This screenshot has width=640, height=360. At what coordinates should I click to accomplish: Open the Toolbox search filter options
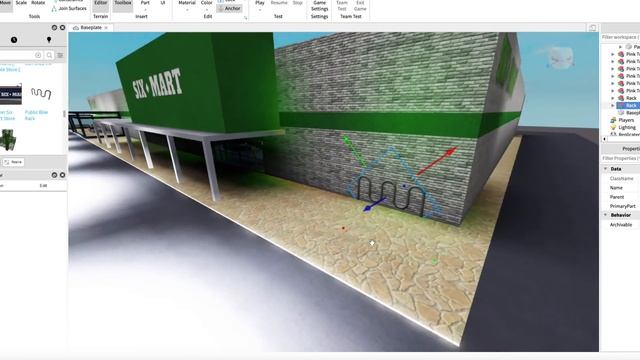click(60, 55)
